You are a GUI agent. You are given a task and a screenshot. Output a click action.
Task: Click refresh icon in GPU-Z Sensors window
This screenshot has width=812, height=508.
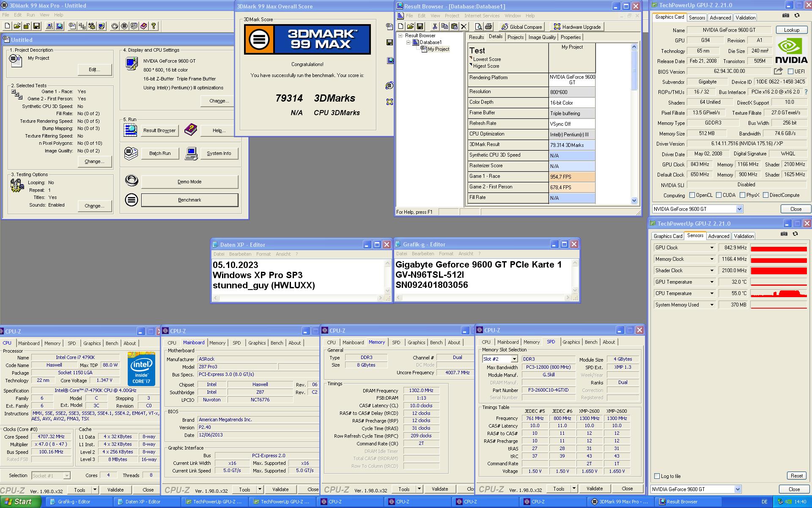point(795,234)
